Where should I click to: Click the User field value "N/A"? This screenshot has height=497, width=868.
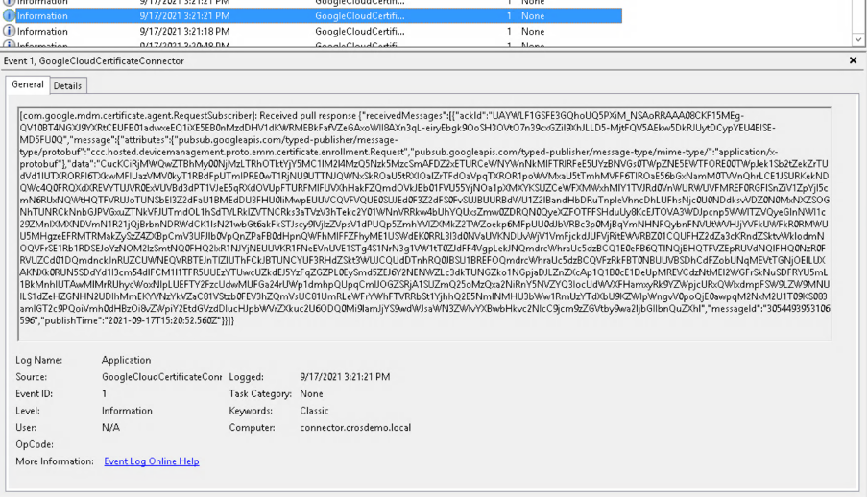110,428
